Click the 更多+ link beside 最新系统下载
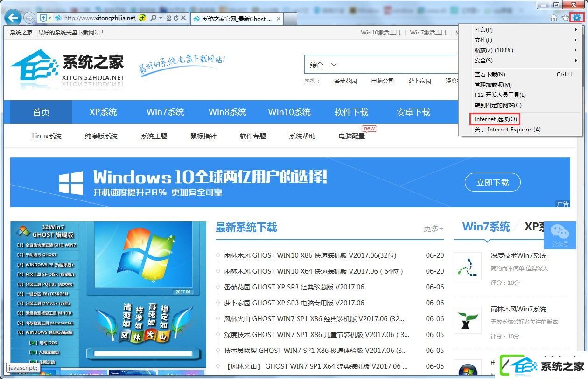The image size is (588, 379). tap(434, 228)
